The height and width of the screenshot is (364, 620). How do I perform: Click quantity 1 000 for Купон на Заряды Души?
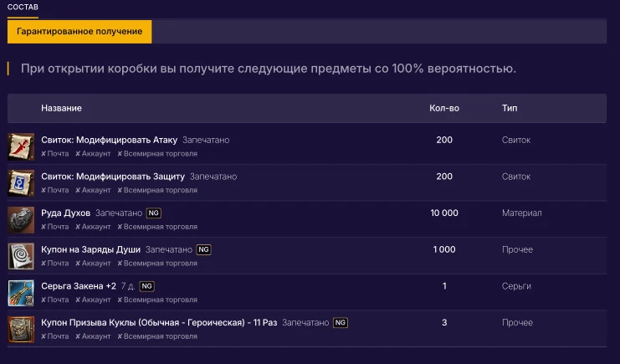point(444,249)
